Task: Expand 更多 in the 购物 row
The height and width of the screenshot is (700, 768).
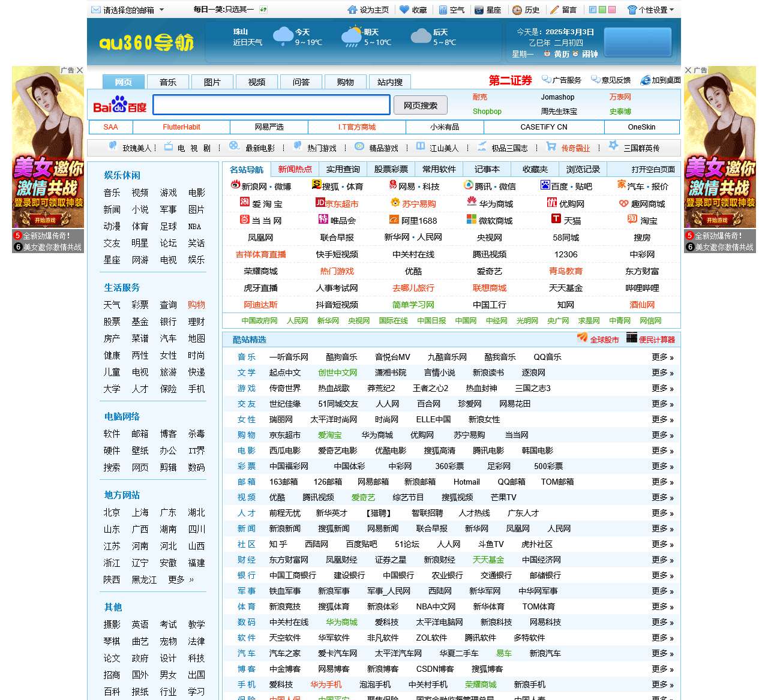Action: tap(662, 435)
